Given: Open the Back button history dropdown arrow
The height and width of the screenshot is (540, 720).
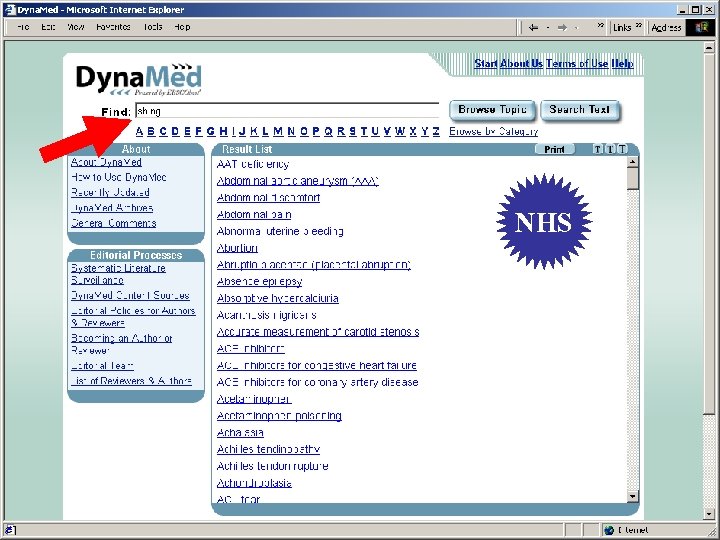Looking at the screenshot, I should 548,28.
